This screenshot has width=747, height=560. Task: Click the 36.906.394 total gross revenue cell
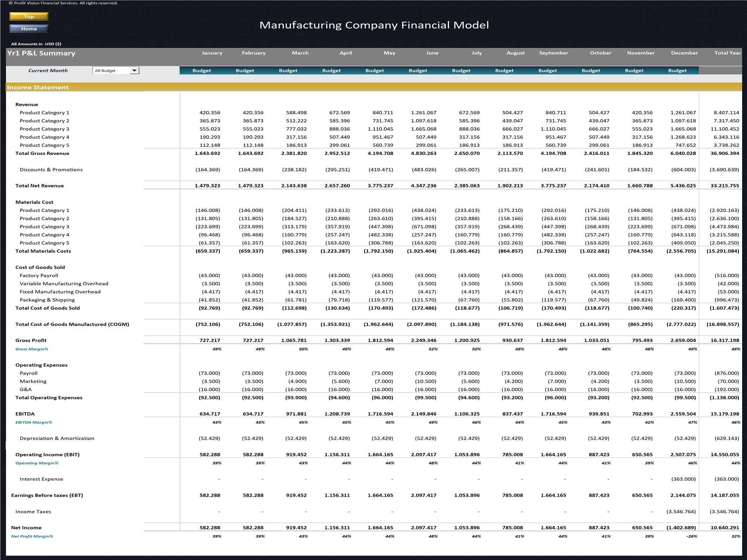click(x=725, y=153)
